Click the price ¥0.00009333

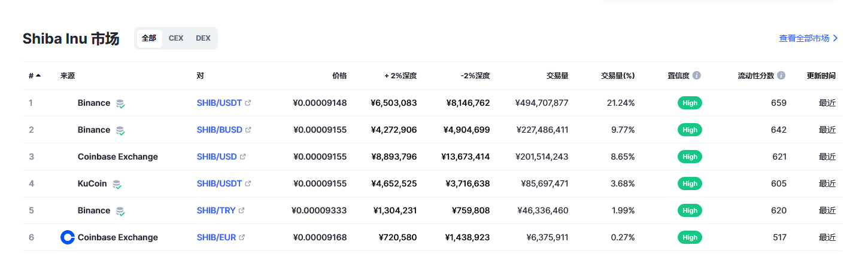pyautogui.click(x=319, y=210)
